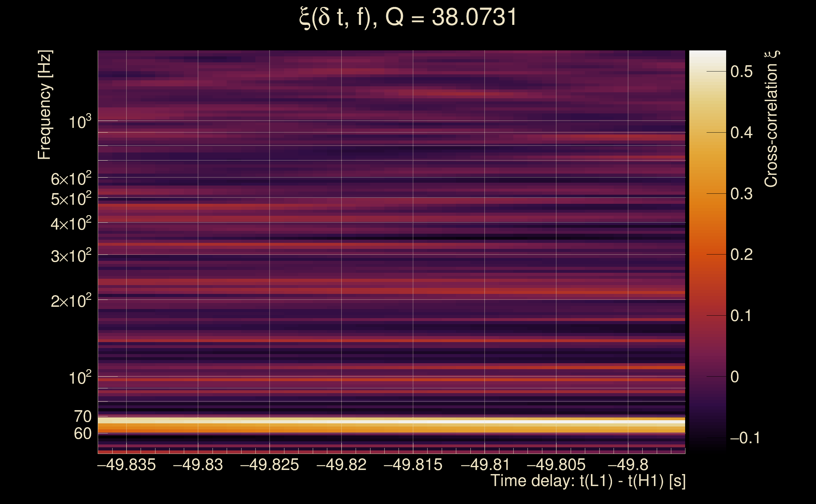Click the plot title showing Q = 38.0731

[408, 17]
